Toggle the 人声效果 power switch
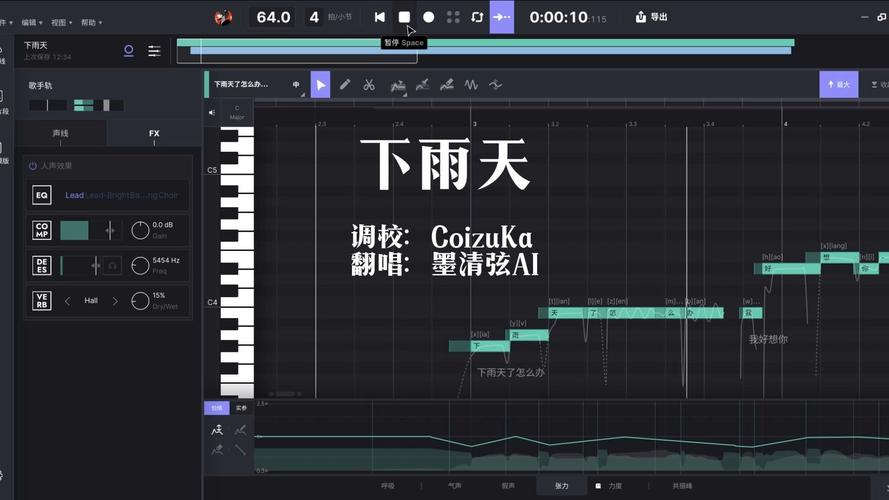Image resolution: width=889 pixels, height=500 pixels. point(32,166)
